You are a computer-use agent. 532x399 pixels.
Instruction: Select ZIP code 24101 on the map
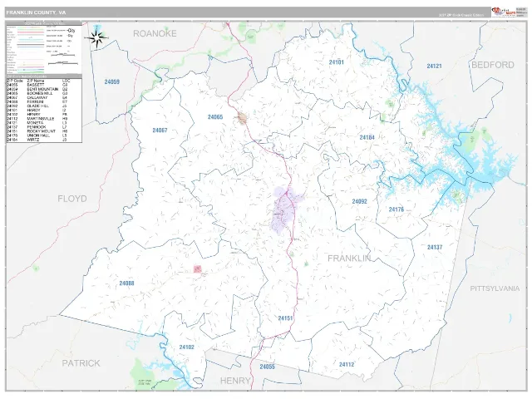336,62
